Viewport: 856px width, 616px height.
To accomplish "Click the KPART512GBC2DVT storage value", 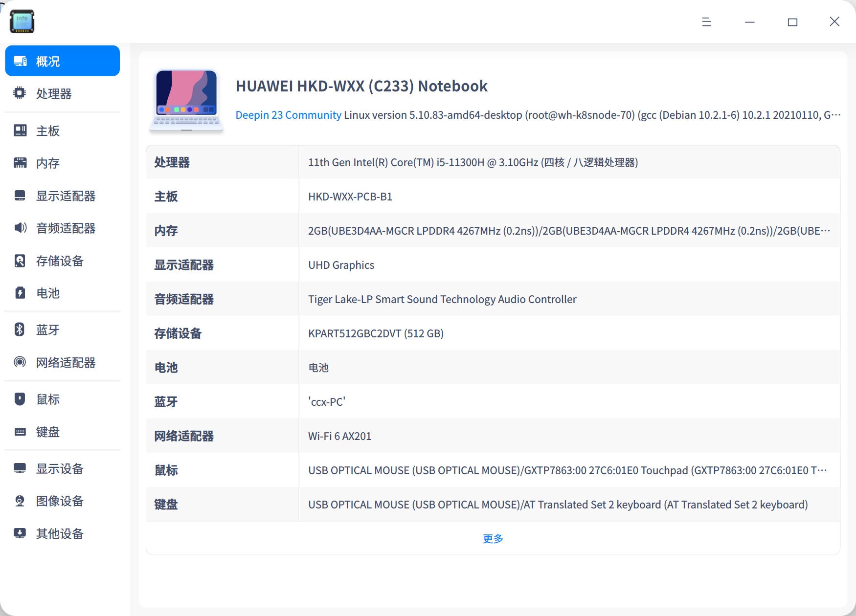I will click(x=376, y=333).
